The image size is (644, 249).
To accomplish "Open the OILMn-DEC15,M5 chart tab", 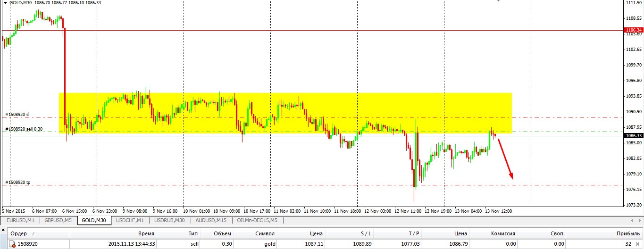I will 257,220.
